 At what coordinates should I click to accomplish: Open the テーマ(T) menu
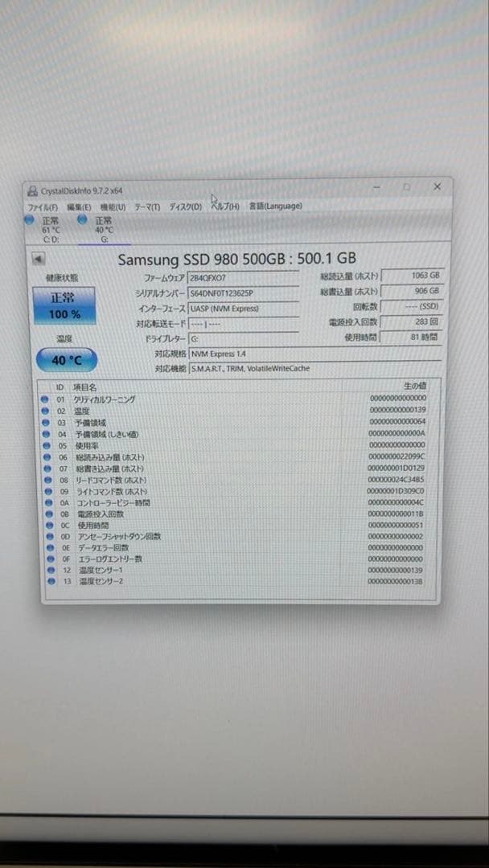(x=147, y=207)
